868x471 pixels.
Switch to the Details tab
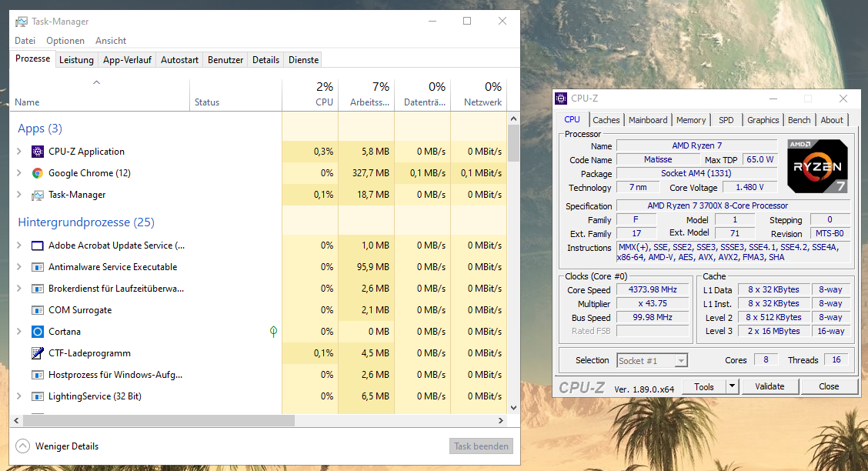(265, 60)
